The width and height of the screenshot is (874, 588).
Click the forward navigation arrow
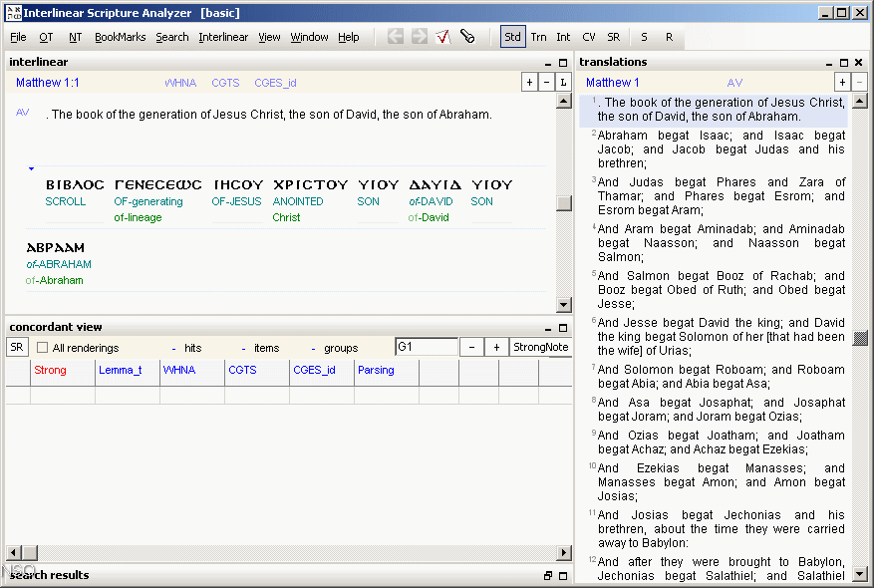419,36
